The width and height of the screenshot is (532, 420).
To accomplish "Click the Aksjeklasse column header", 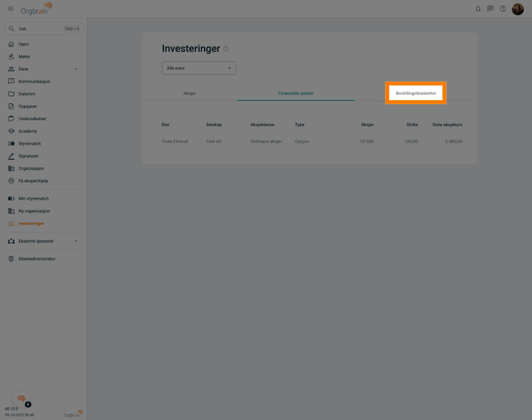I will [262, 125].
